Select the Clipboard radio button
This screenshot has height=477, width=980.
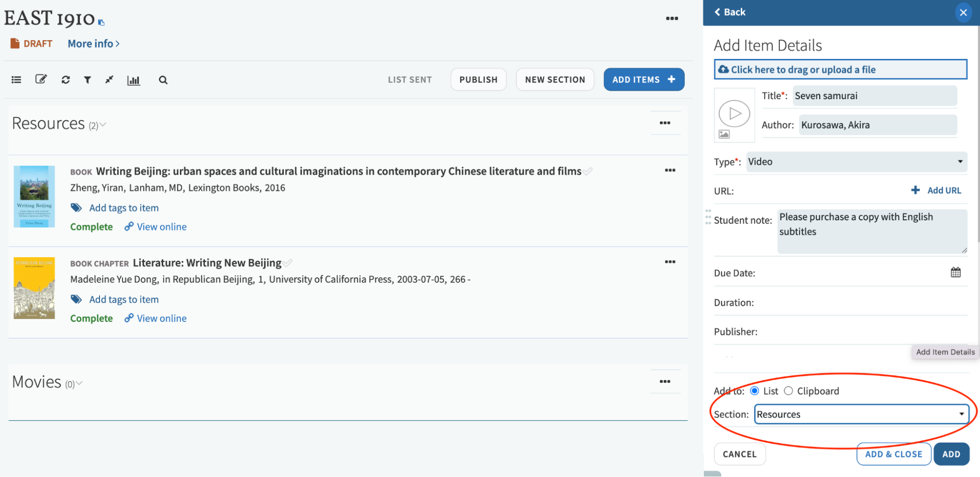point(788,391)
